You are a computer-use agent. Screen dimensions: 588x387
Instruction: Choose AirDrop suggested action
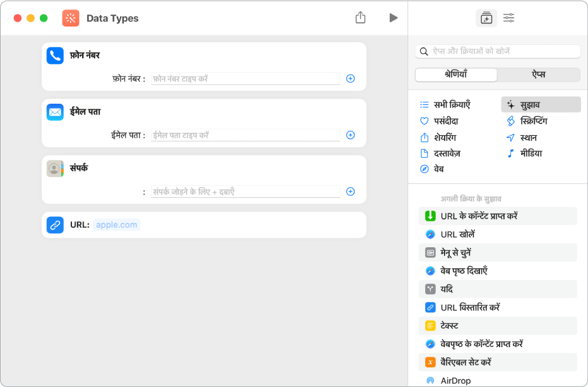coord(498,380)
